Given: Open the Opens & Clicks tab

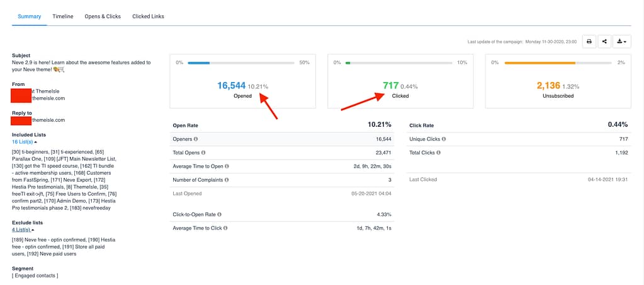Looking at the screenshot, I should [103, 16].
